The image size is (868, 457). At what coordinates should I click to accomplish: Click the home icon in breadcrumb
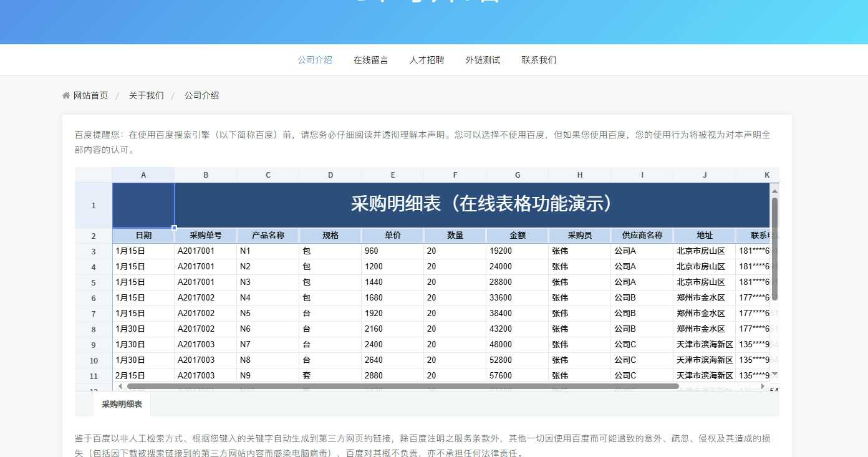pos(66,95)
